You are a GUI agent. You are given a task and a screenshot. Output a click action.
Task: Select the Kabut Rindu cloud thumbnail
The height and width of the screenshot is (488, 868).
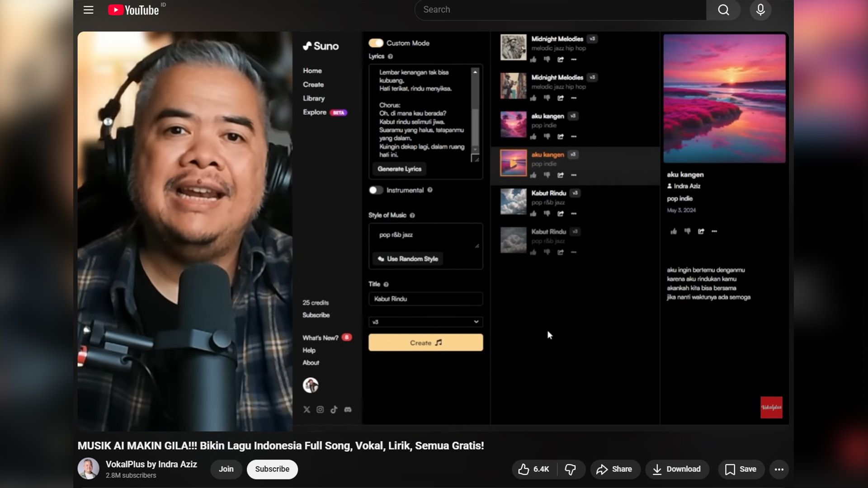[x=513, y=202]
